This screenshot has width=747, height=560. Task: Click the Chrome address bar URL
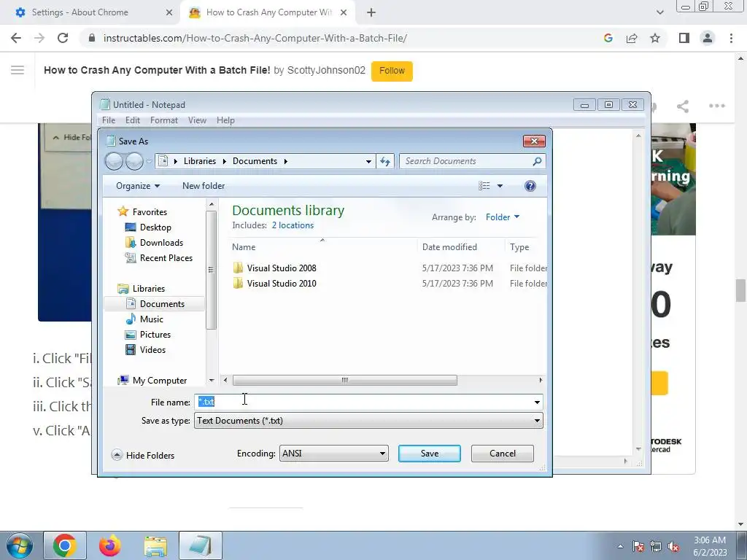[255, 38]
